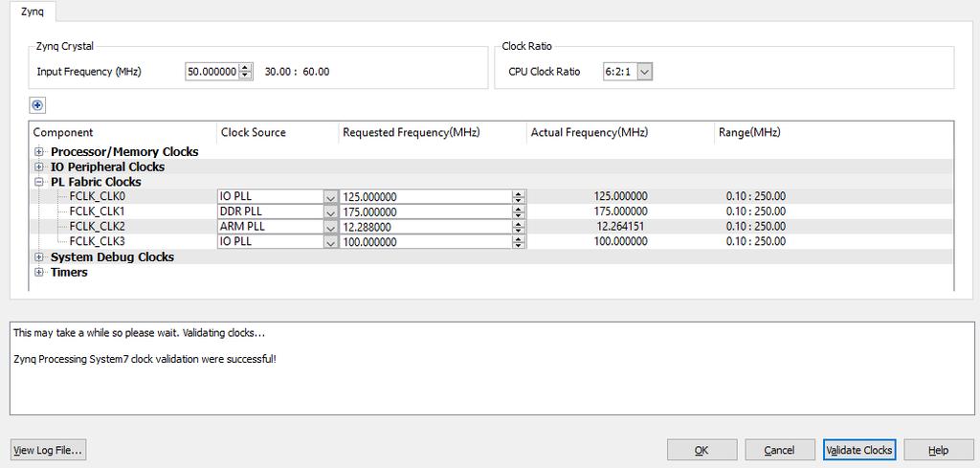The width and height of the screenshot is (980, 468).
Task: Click the OK button
Action: [702, 450]
